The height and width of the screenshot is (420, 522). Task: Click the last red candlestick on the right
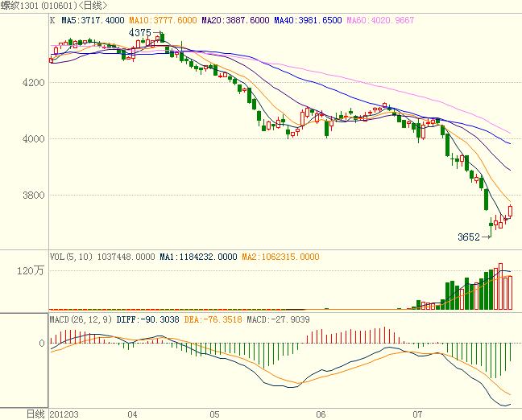(511, 211)
